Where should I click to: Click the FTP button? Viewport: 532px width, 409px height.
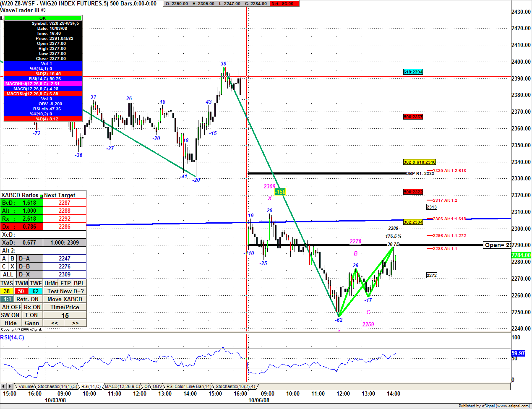click(65, 283)
